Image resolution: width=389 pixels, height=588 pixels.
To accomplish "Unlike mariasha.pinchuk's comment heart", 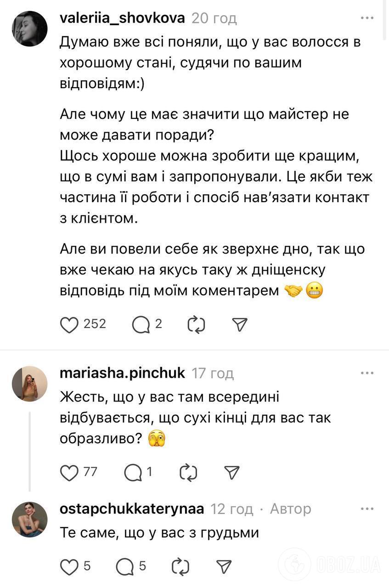I will click(69, 472).
